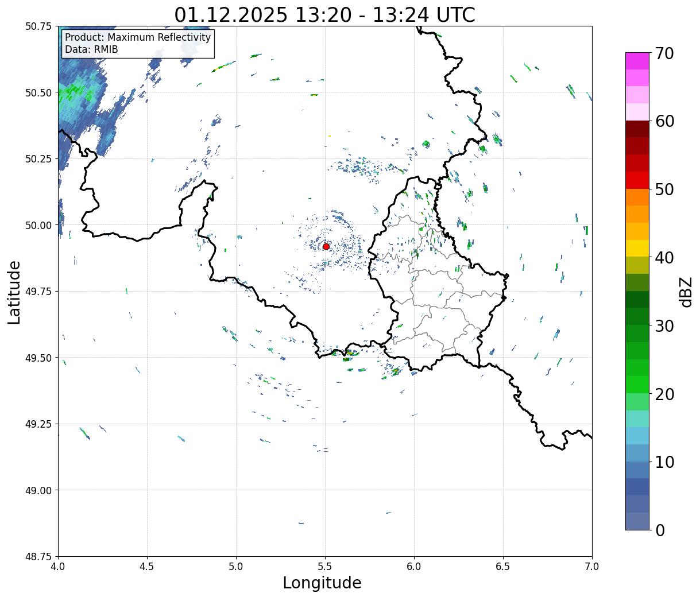Choose the bright green colorbar segment above 20
The height and width of the screenshot is (597, 700).
click(x=637, y=384)
